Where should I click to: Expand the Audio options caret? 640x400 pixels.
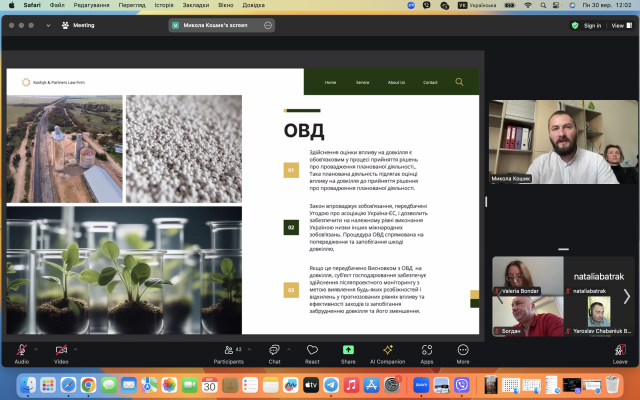36,349
